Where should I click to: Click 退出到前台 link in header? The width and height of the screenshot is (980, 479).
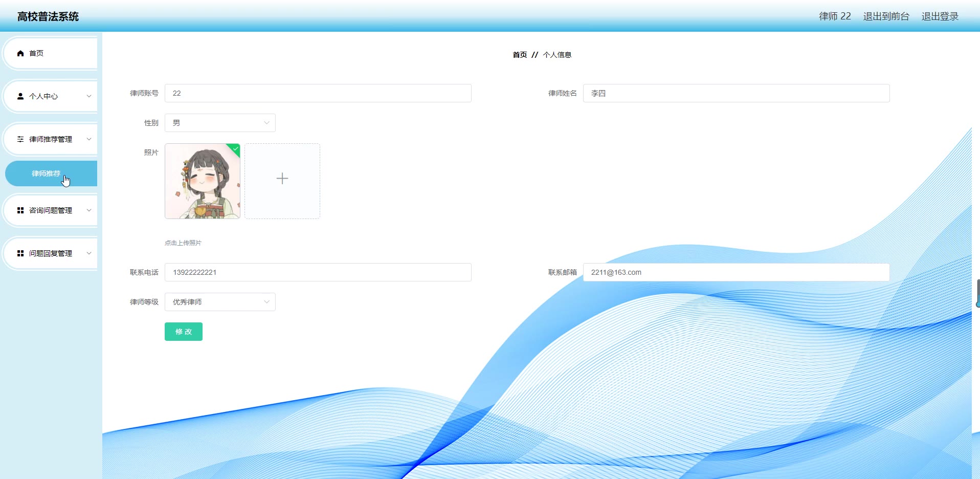click(886, 16)
